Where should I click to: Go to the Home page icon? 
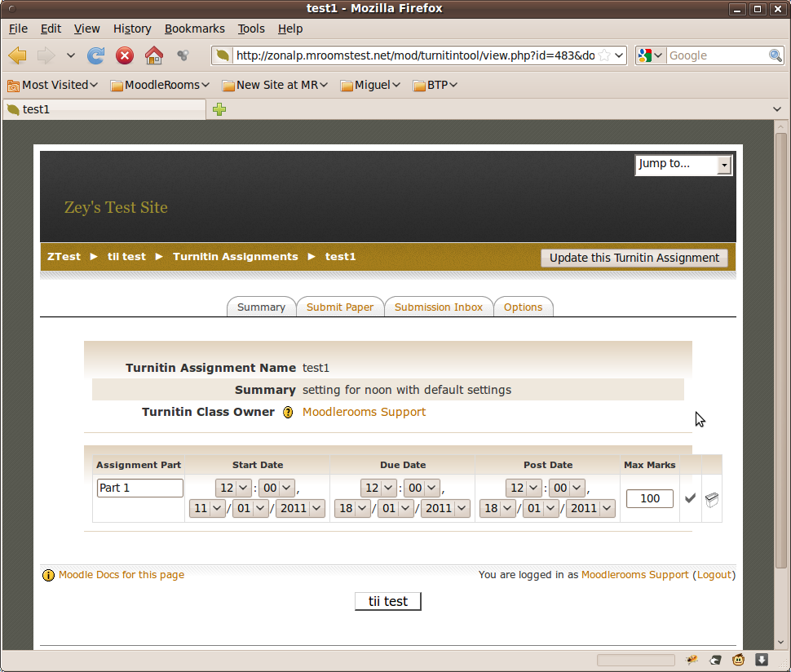pyautogui.click(x=154, y=55)
